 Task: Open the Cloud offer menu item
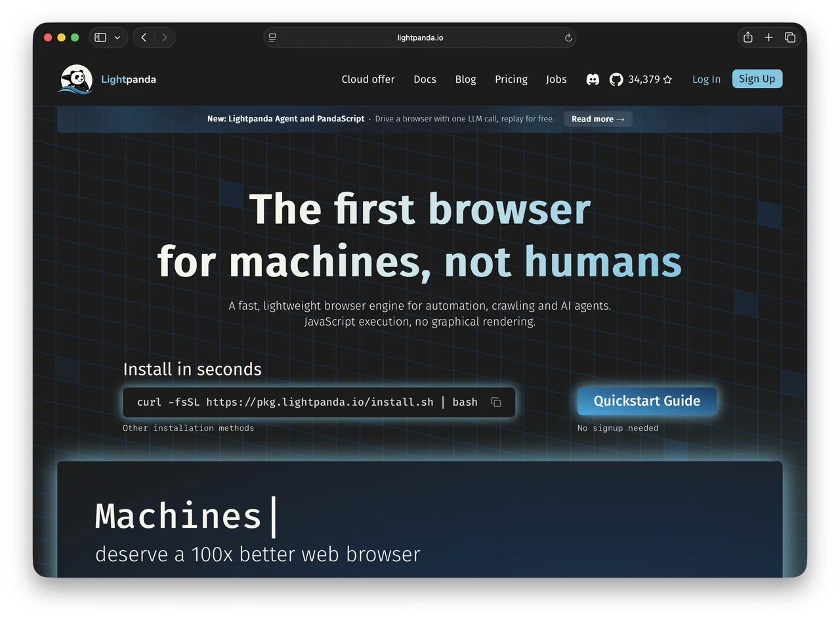point(368,79)
